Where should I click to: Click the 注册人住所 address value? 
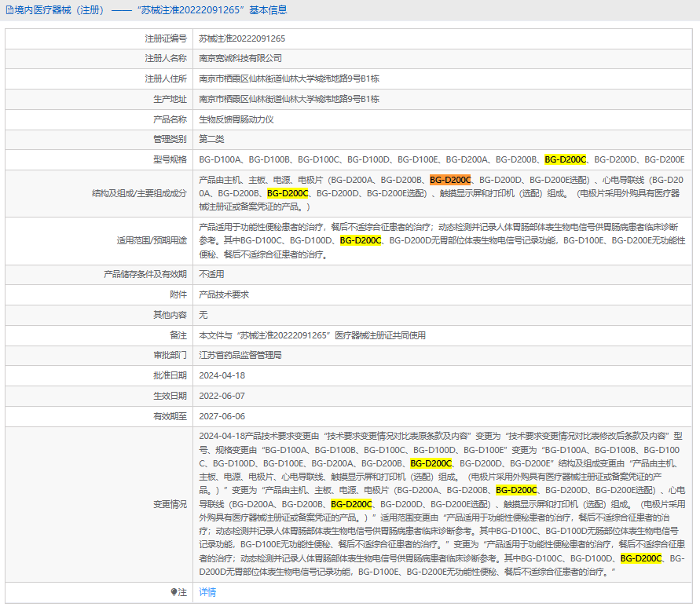(289, 79)
